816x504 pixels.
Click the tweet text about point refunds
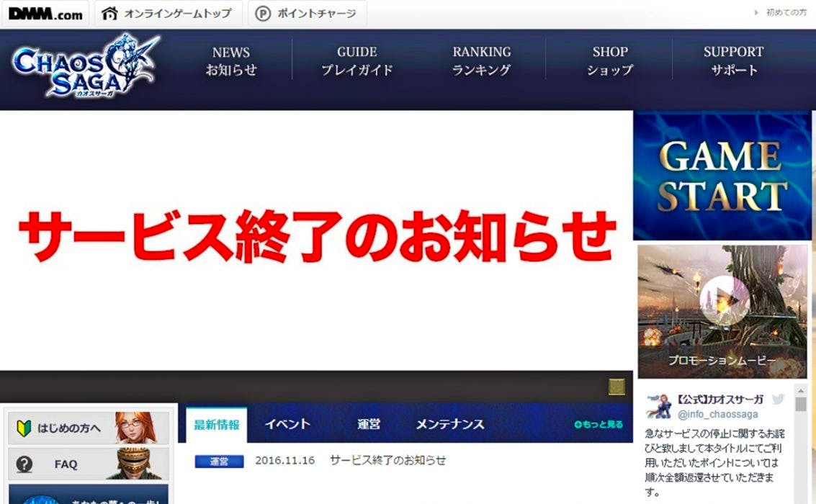[714, 462]
